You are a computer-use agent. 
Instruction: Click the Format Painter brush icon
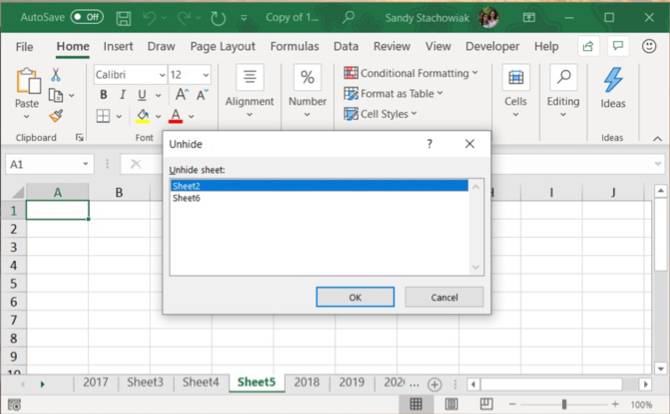(x=56, y=115)
